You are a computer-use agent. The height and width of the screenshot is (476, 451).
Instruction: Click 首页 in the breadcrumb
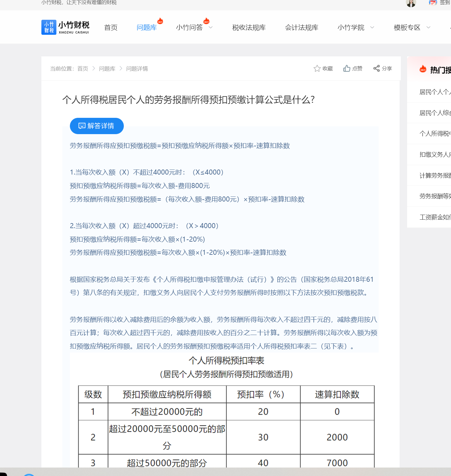pos(83,69)
